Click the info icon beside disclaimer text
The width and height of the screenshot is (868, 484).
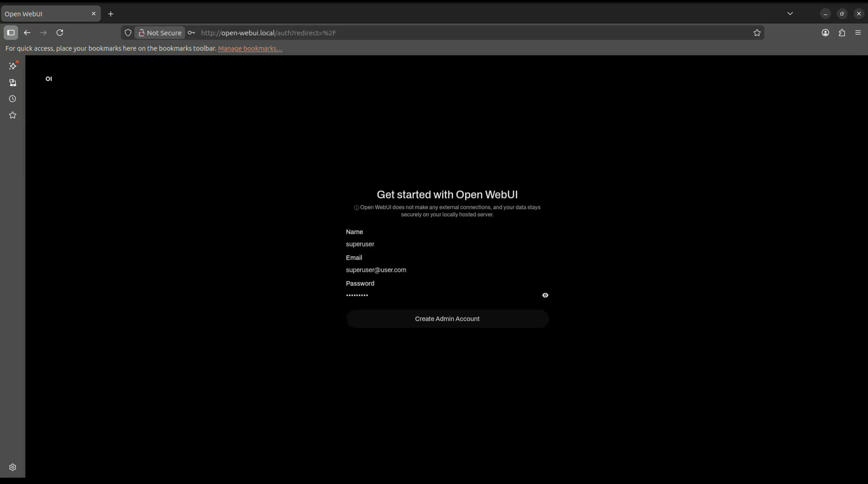[x=356, y=208]
